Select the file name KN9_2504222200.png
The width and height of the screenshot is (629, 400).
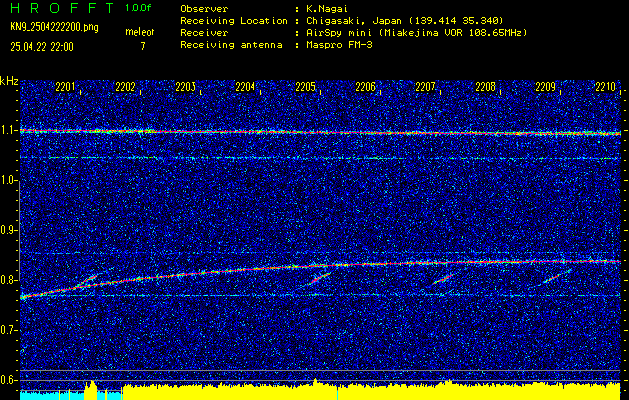[54, 27]
